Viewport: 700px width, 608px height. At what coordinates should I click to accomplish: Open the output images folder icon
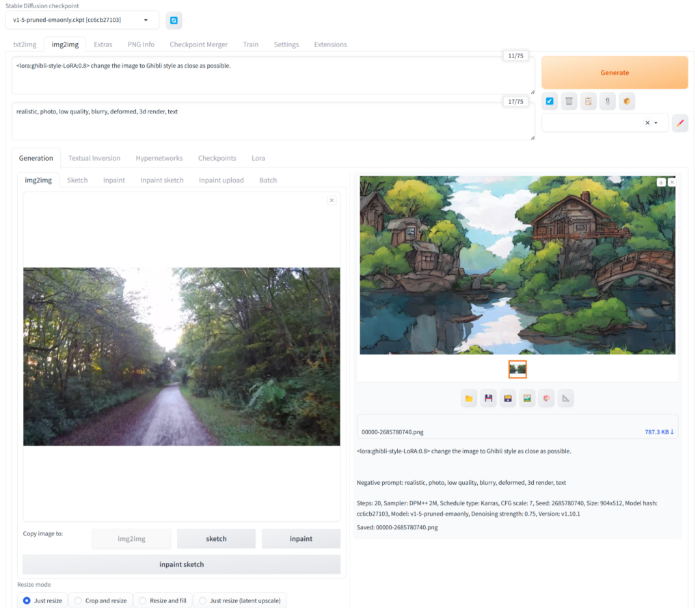(x=469, y=398)
